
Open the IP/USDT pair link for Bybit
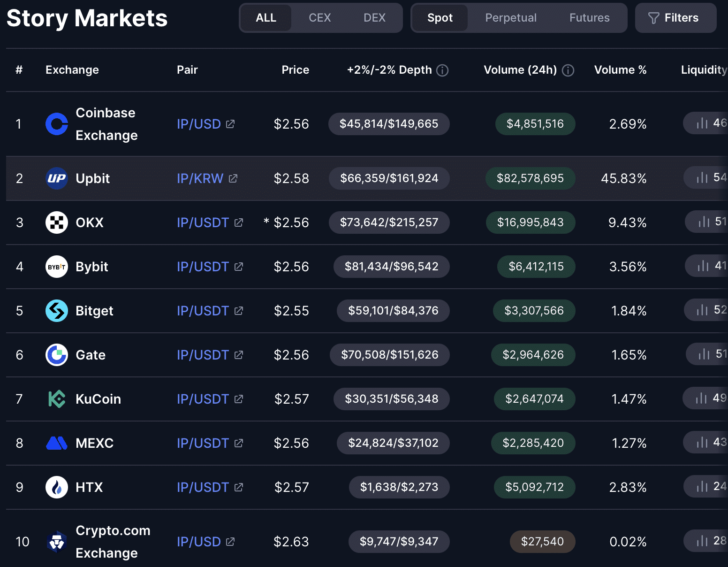pos(203,267)
